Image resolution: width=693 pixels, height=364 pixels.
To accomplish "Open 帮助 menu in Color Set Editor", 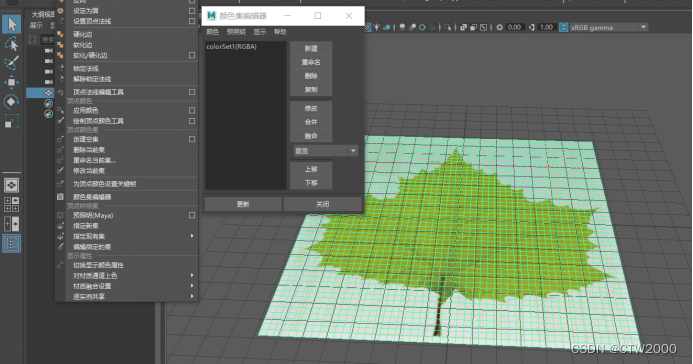I will click(x=280, y=32).
